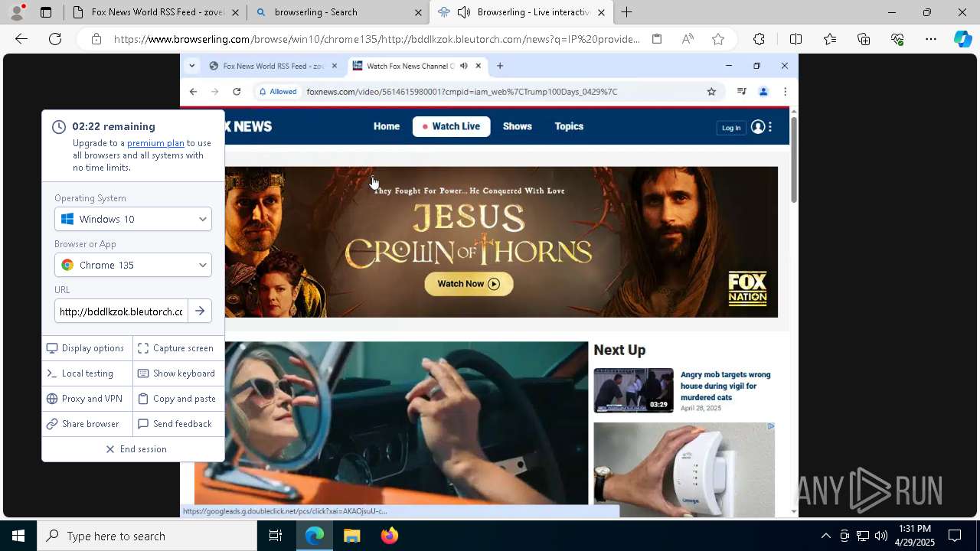This screenshot has height=551, width=980.
Task: Reload the Browserling page in Edge
Action: coord(55,39)
